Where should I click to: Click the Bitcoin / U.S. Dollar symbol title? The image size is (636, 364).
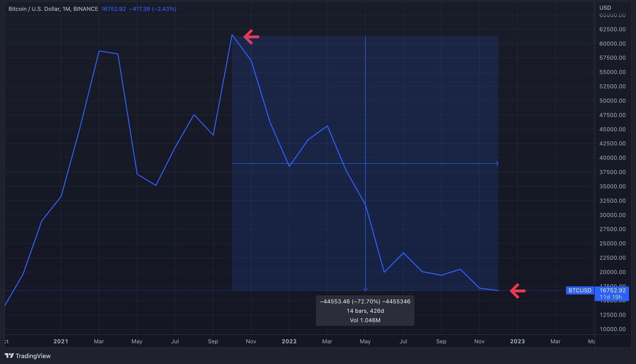tap(34, 9)
